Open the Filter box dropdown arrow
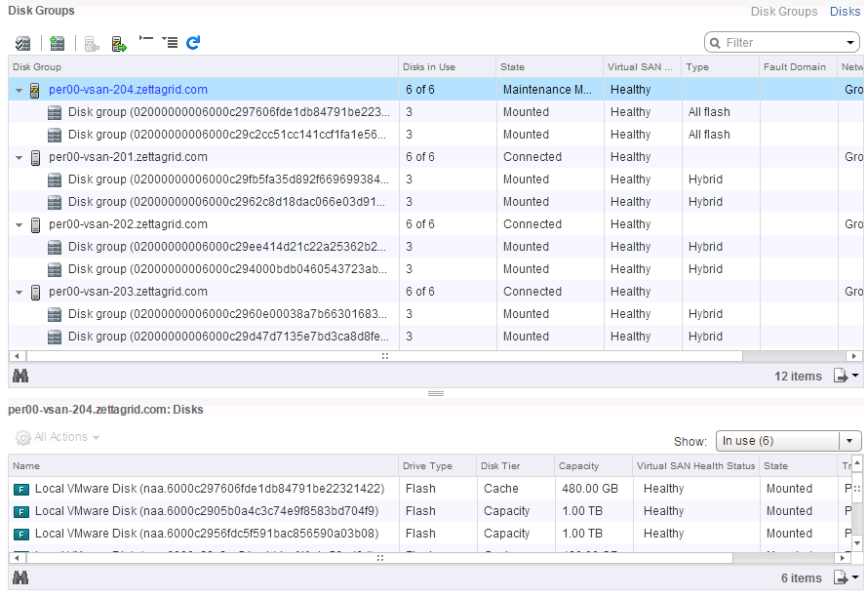The width and height of the screenshot is (868, 597). tap(850, 43)
